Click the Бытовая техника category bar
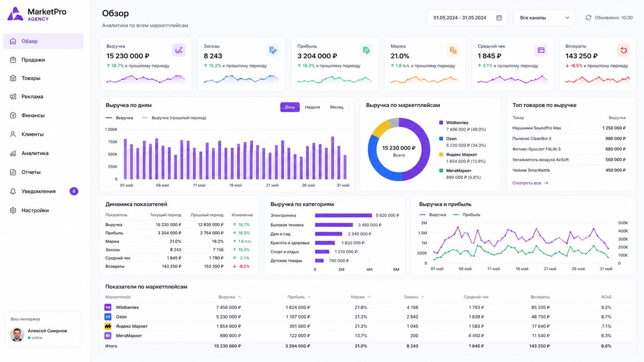The height and width of the screenshot is (362, 644). (x=334, y=225)
